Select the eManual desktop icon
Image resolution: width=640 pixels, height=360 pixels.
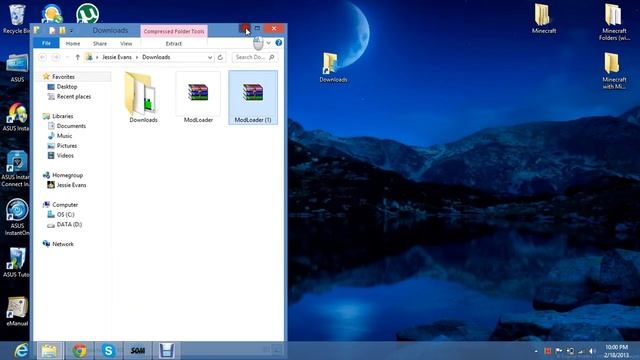click(x=17, y=311)
